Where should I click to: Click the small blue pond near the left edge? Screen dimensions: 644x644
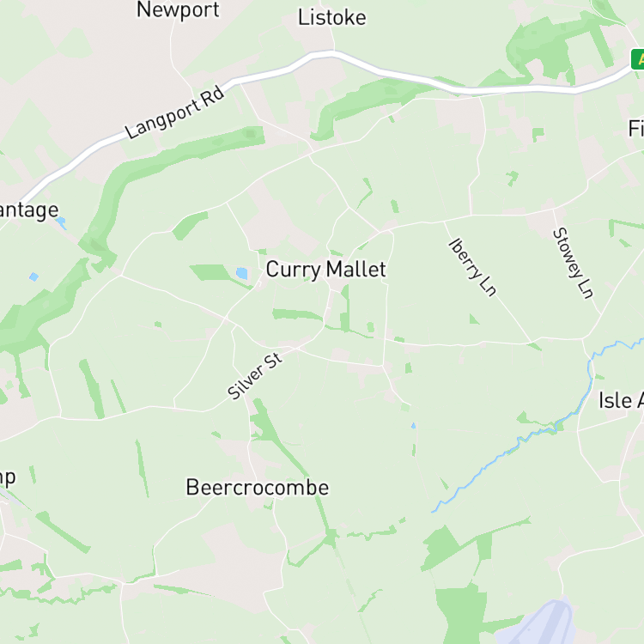coord(34,276)
